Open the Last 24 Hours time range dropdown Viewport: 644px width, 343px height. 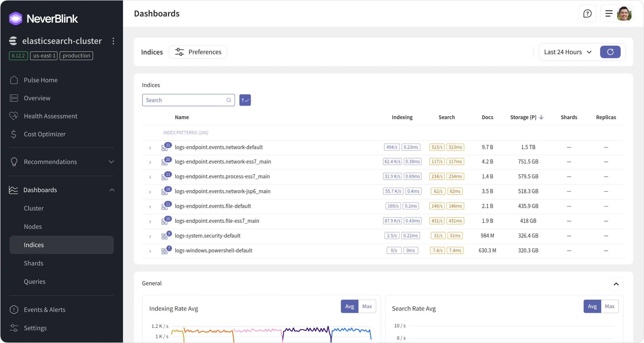coord(568,52)
